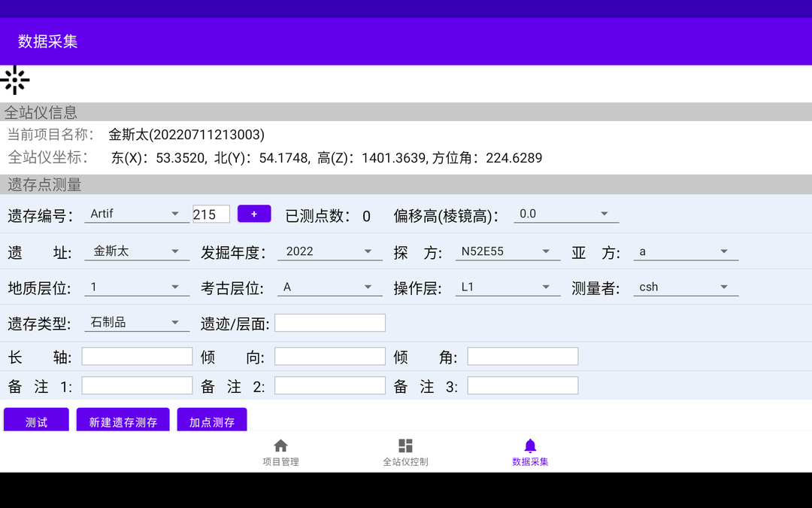Expand the 发掘年度 dropdown showing 2022

point(330,251)
